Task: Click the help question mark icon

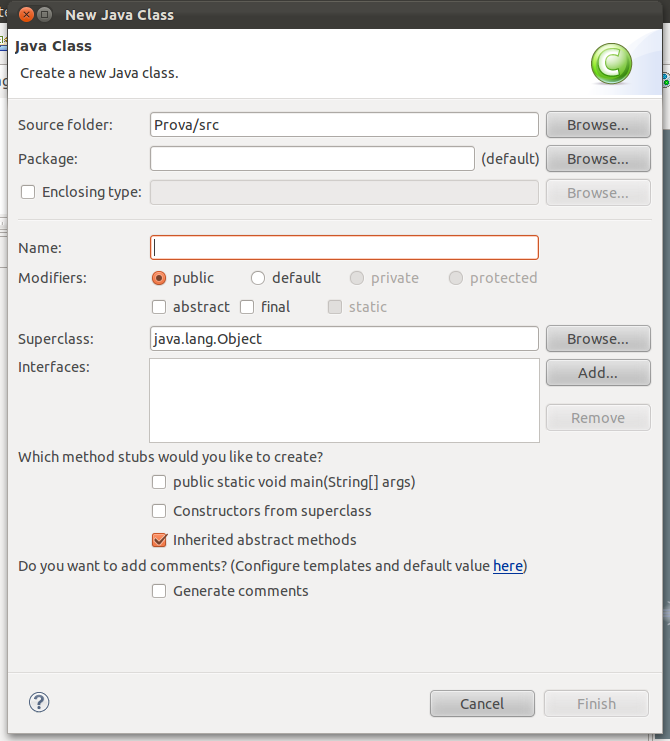Action: click(x=40, y=702)
